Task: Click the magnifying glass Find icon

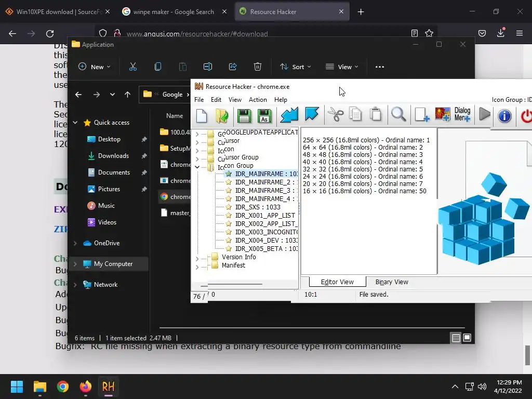Action: click(x=398, y=114)
